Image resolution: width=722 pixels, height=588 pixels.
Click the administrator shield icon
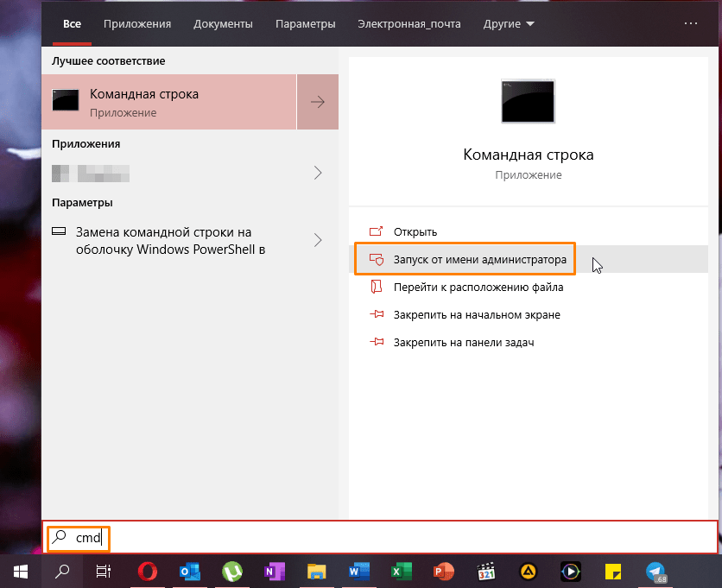(x=377, y=259)
